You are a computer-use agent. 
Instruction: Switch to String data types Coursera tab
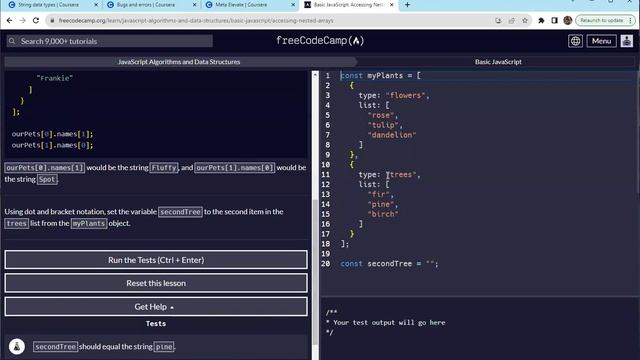pos(48,5)
